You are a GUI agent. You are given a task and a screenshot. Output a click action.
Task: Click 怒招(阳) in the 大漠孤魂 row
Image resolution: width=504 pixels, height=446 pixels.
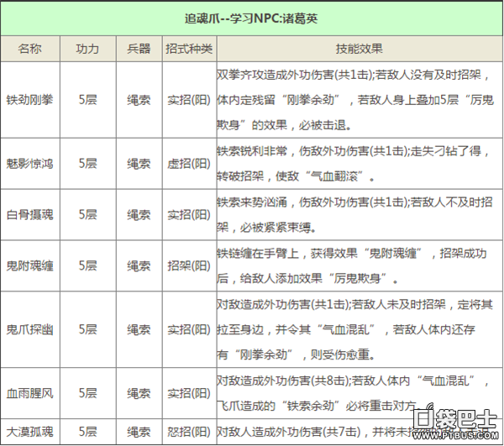[x=187, y=432]
